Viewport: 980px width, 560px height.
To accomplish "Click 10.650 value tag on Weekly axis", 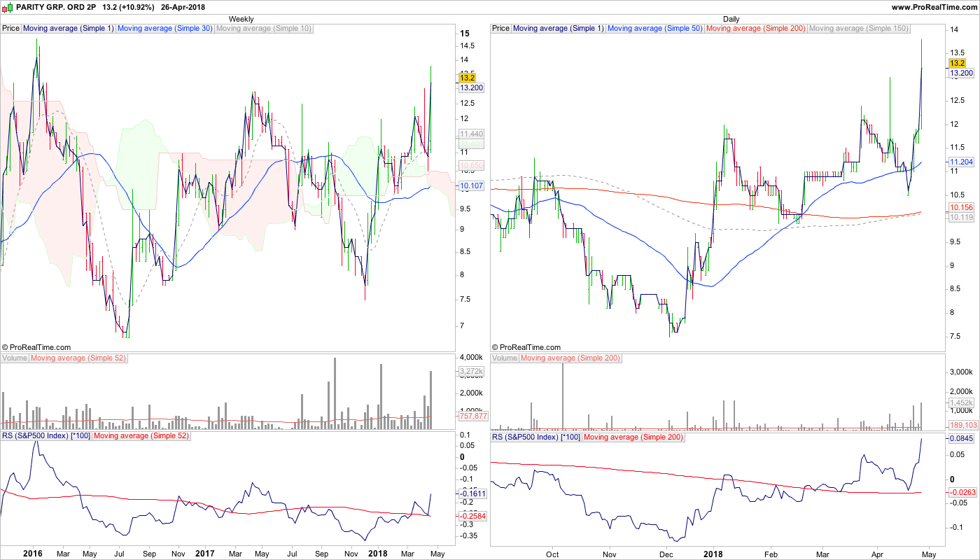I will click(x=470, y=166).
